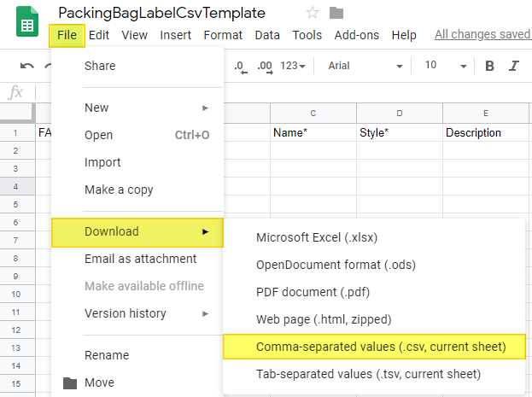Select the Description cell
Image resolution: width=532 pixels, height=397 pixels.
pyautogui.click(x=486, y=132)
